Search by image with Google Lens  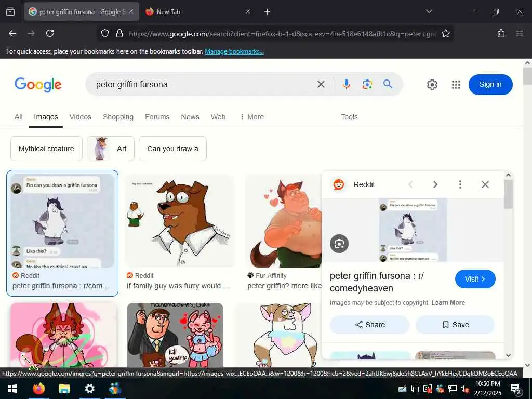367,84
